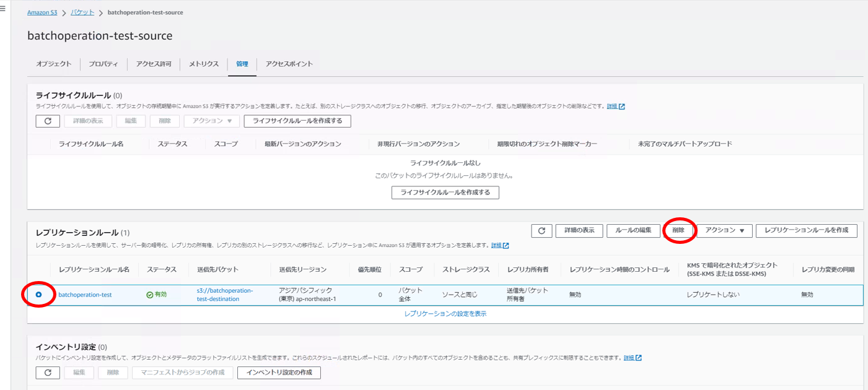Refresh the lifecycle rules list
Screen dimensions: 868x390
click(48, 121)
